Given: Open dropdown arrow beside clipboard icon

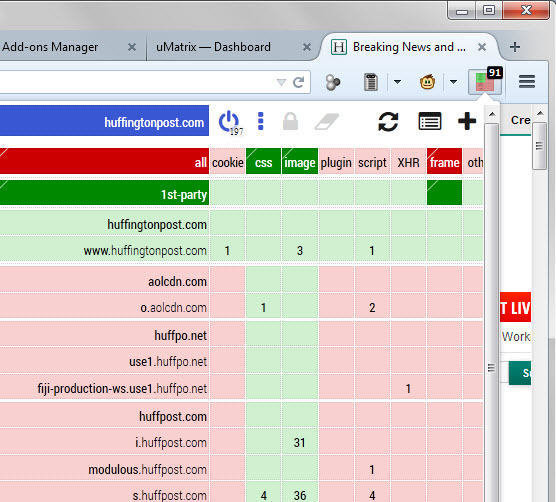Looking at the screenshot, I should tap(397, 82).
